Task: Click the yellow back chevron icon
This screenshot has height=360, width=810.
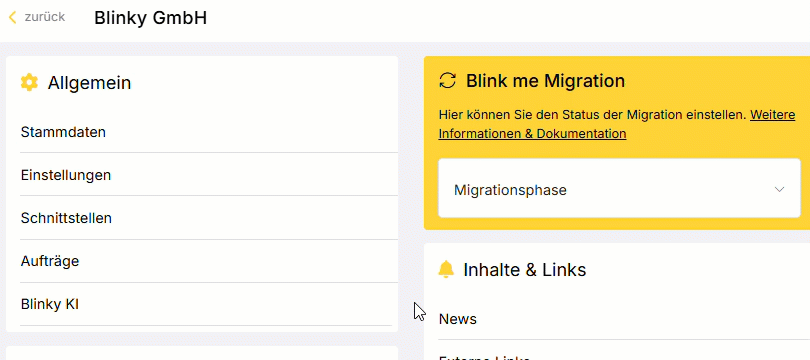Action: tap(13, 18)
